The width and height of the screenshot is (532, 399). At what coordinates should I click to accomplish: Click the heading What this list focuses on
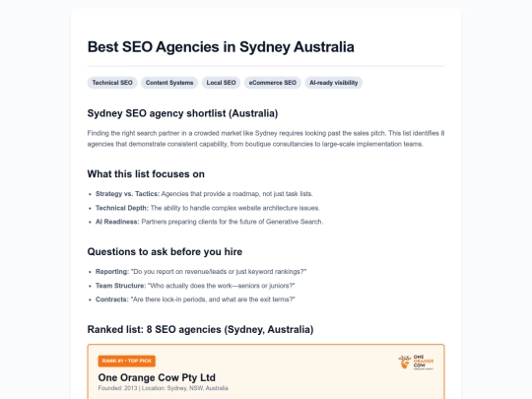tap(146, 174)
